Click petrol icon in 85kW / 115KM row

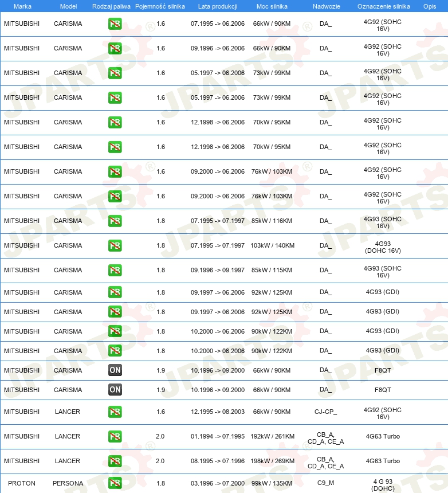115,271
